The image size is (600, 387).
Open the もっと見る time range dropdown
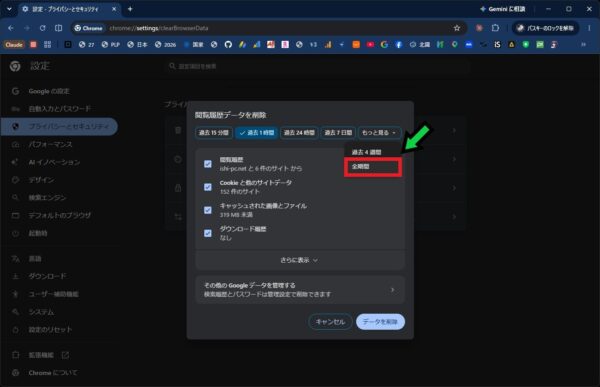(x=379, y=132)
